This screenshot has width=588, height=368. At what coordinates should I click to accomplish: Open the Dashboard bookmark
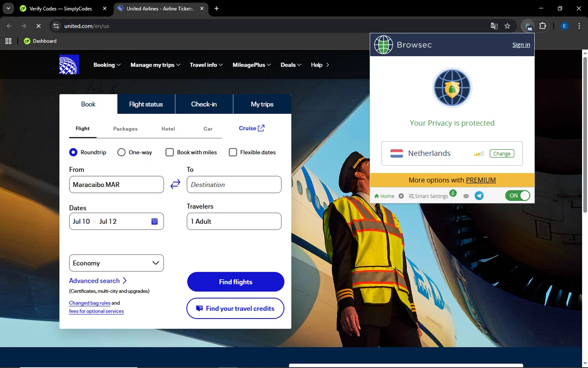click(40, 41)
